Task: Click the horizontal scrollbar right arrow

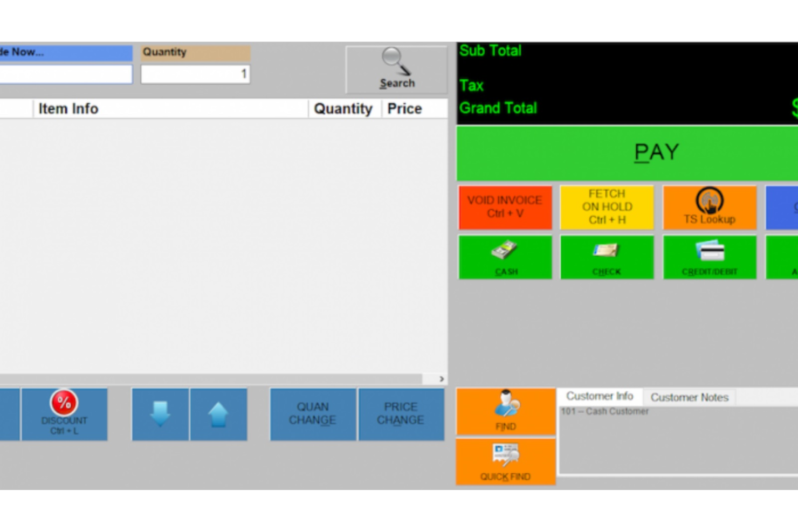Action: tap(441, 379)
